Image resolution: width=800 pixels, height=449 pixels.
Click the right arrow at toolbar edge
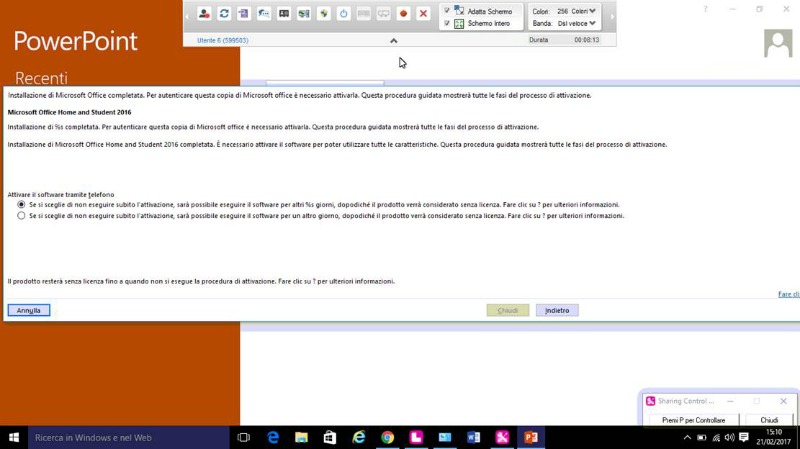pyautogui.click(x=612, y=16)
